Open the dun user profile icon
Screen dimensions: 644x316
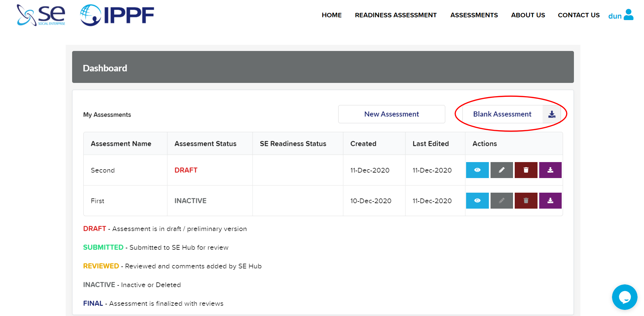[x=629, y=15]
